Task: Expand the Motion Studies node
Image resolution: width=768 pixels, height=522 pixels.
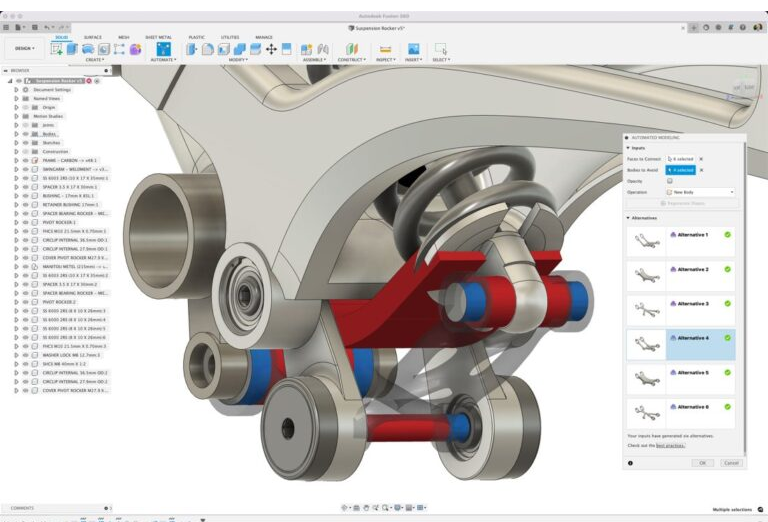Action: point(16,116)
